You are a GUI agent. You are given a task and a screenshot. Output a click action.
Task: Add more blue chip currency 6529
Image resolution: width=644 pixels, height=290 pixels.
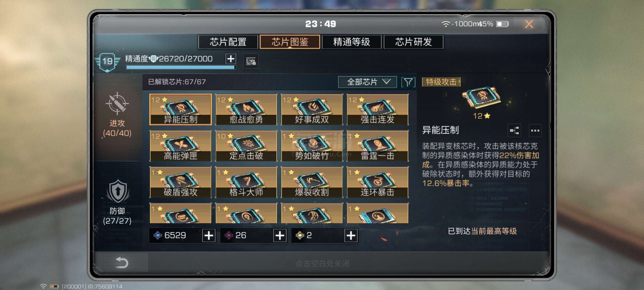[x=209, y=236]
